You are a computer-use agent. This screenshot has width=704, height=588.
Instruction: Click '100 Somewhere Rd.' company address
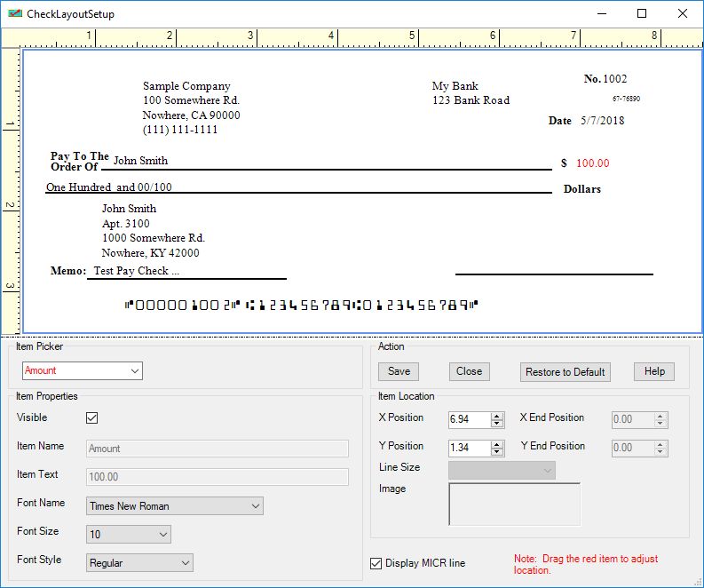(x=191, y=100)
